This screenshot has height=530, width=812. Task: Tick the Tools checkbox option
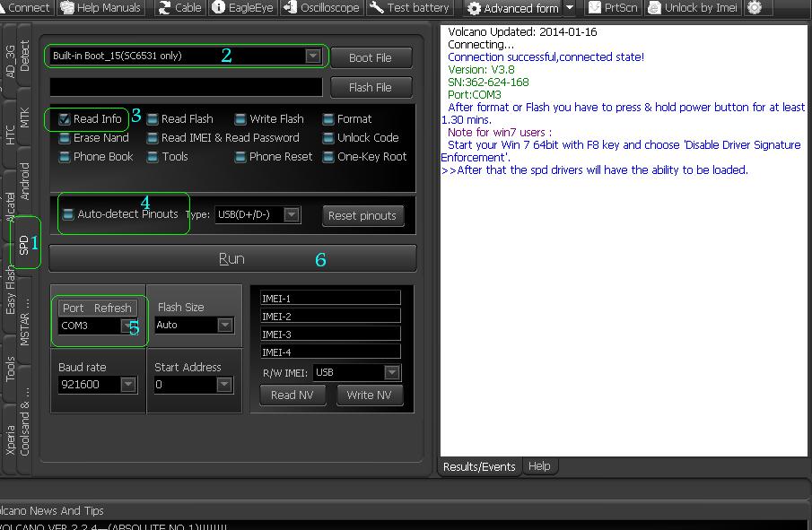point(153,156)
